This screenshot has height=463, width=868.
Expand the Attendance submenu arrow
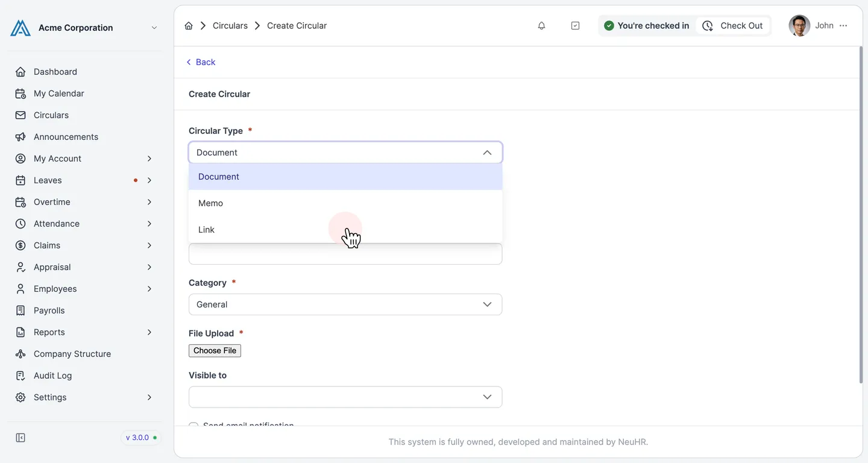(x=149, y=224)
